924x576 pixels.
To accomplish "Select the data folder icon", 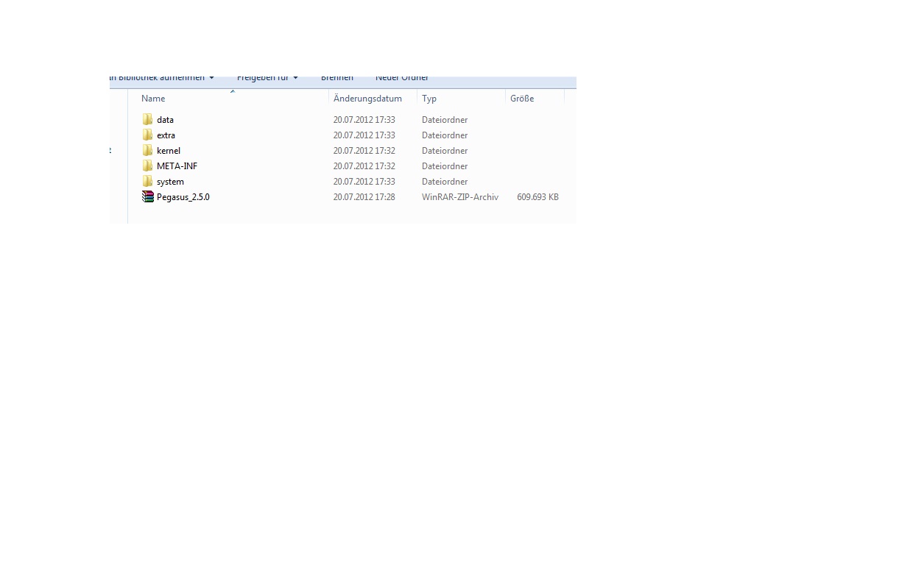I will point(147,119).
